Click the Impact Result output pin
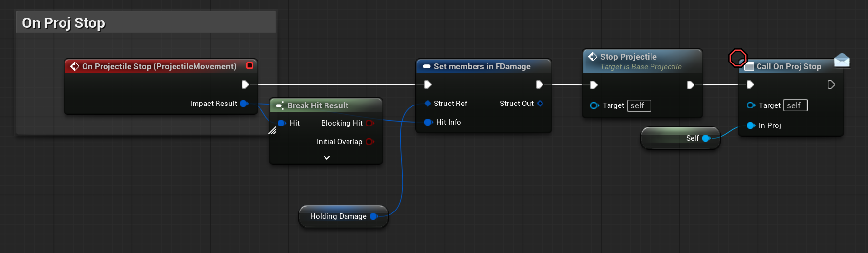This screenshot has width=868, height=253. click(244, 104)
